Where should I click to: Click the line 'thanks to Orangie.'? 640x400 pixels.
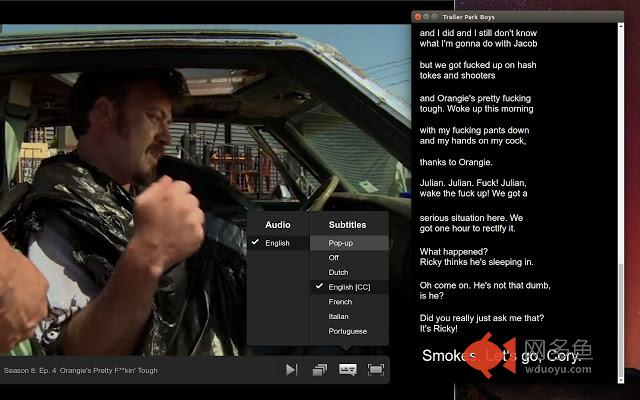(456, 162)
